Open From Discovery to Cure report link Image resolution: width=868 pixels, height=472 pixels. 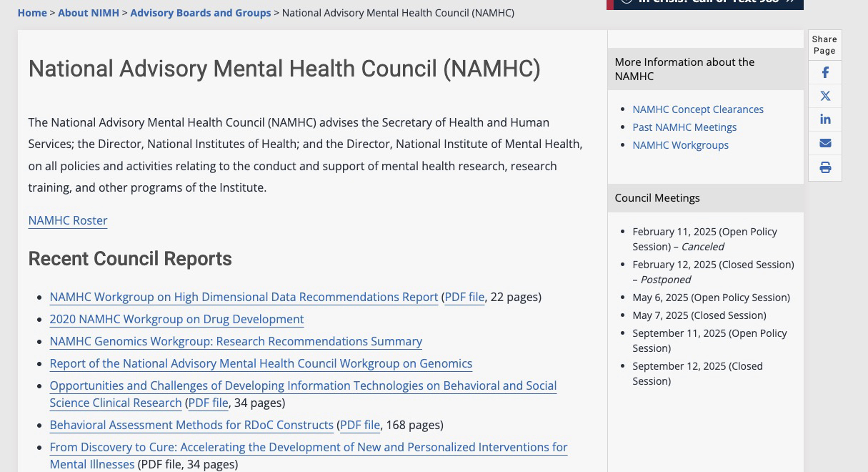[x=308, y=448]
